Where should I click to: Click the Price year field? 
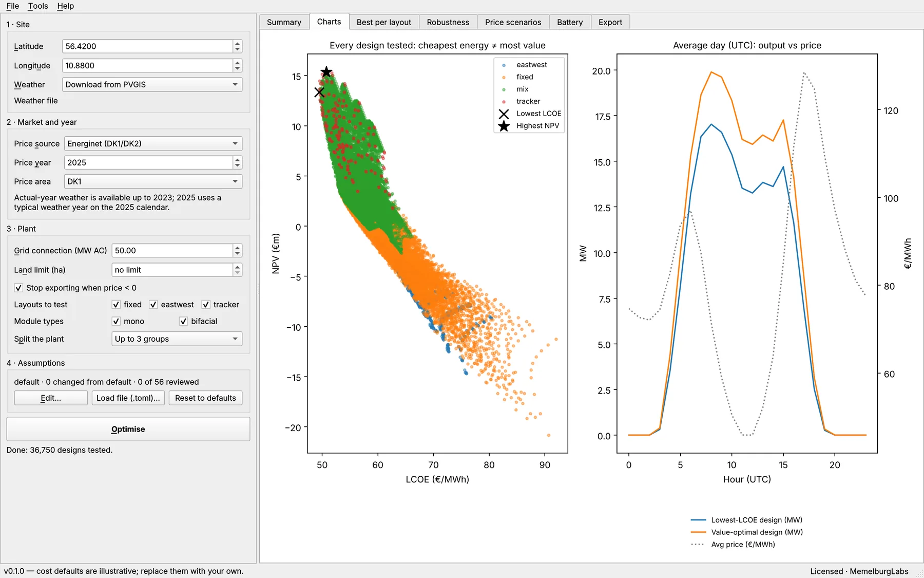click(148, 162)
